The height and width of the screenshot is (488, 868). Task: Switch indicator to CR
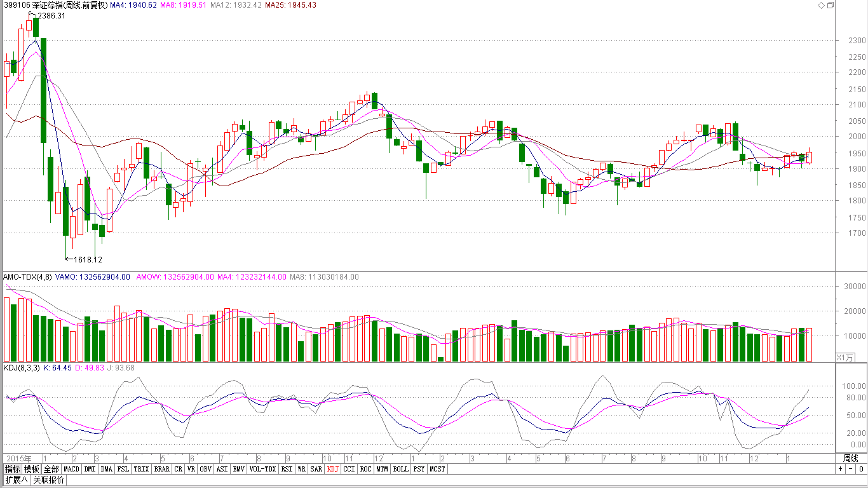(179, 469)
